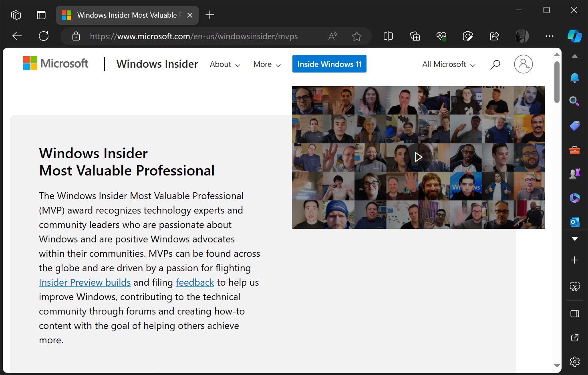This screenshot has height=375, width=588.
Task: Open the Workspaces icon in the title bar
Action: (16, 15)
